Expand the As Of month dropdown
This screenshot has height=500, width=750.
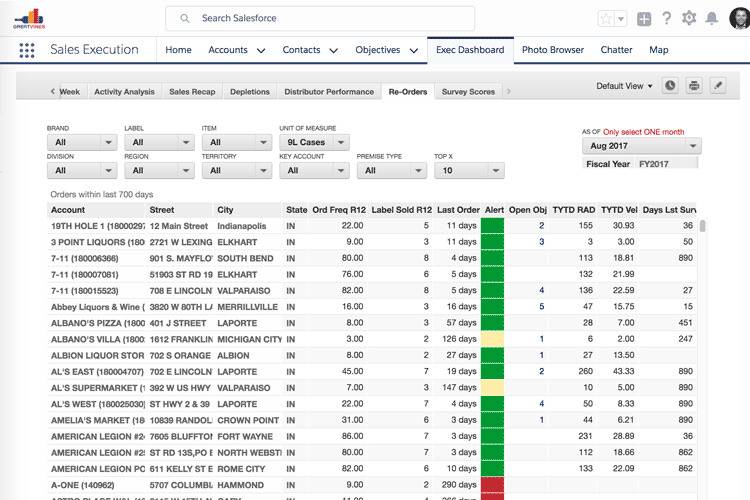click(641, 146)
